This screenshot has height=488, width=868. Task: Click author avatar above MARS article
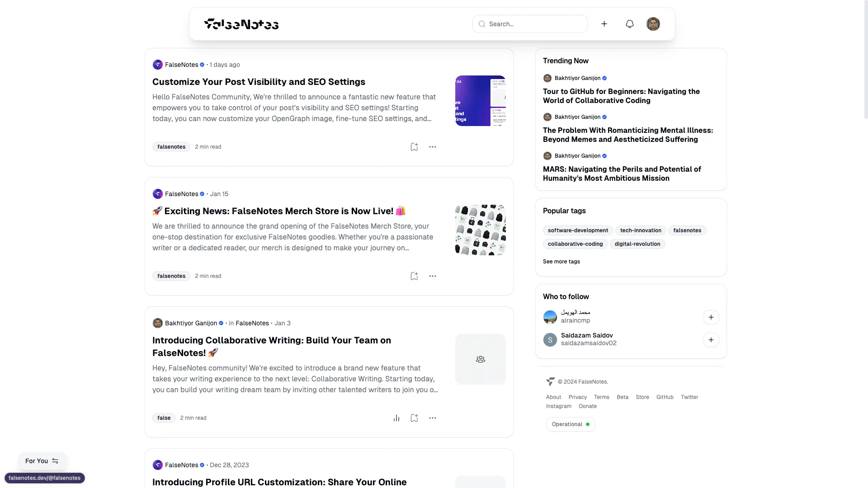tap(547, 156)
